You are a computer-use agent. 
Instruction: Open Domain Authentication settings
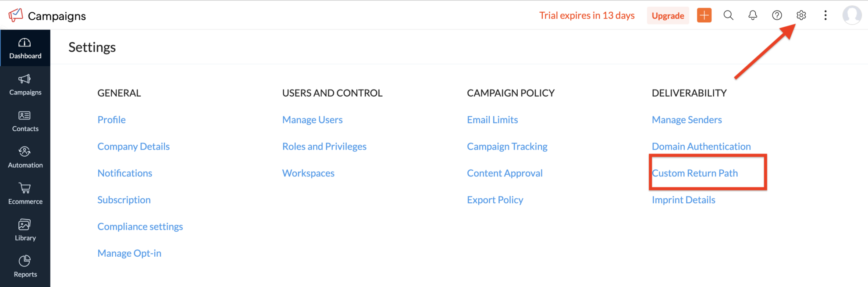click(x=701, y=146)
